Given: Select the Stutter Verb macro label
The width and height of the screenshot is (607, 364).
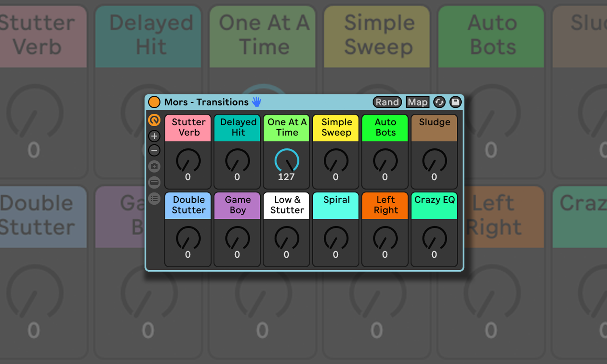Looking at the screenshot, I should (188, 128).
